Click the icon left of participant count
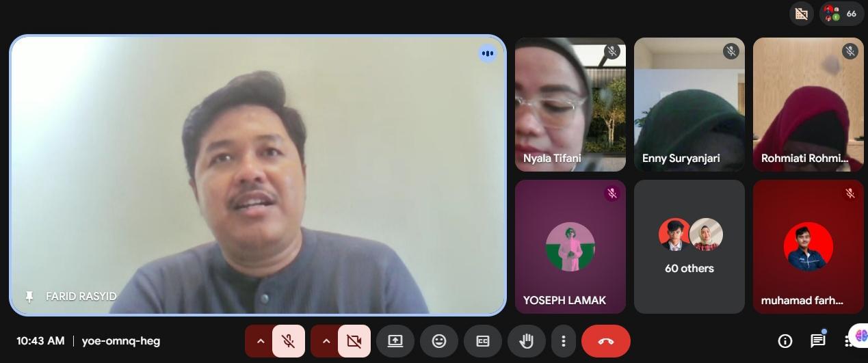 coord(801,14)
